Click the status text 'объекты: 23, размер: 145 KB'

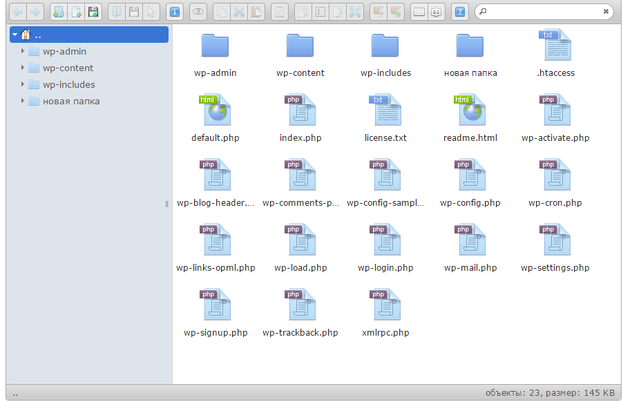coord(550,393)
